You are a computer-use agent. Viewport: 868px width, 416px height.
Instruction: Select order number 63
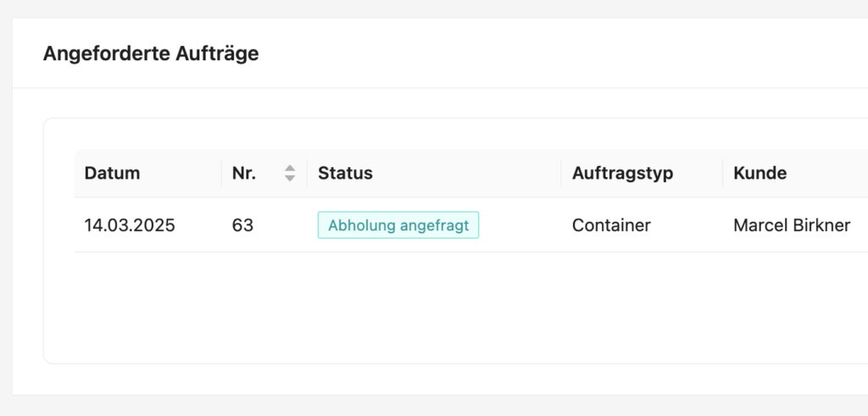[242, 225]
